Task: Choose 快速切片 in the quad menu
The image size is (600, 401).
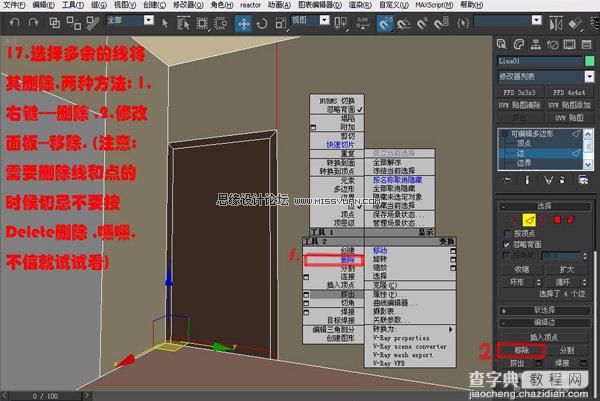Action: point(340,145)
